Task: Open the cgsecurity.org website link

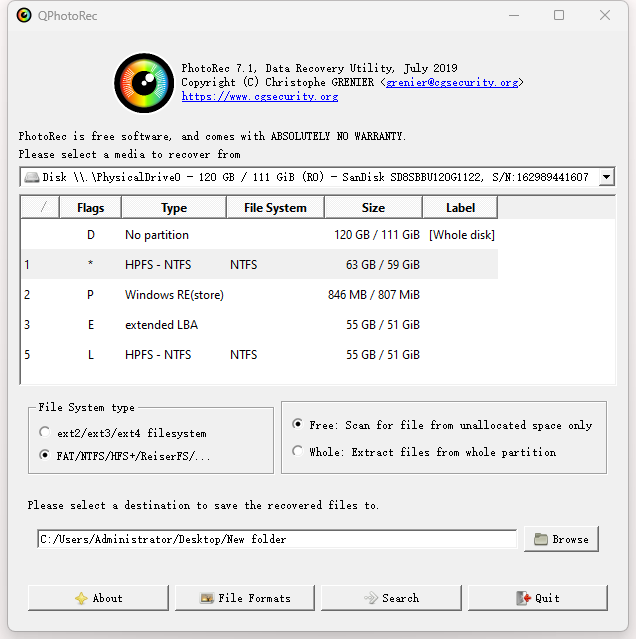Action: [x=259, y=97]
